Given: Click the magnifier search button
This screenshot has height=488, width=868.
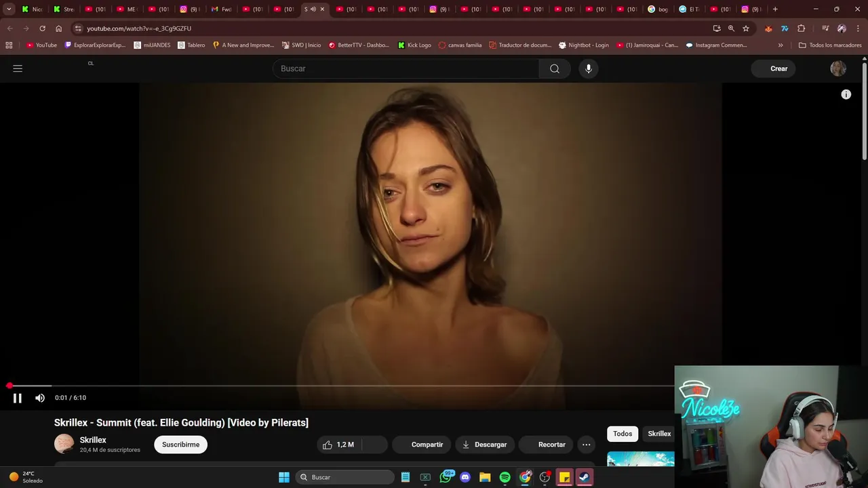Looking at the screenshot, I should [x=555, y=68].
